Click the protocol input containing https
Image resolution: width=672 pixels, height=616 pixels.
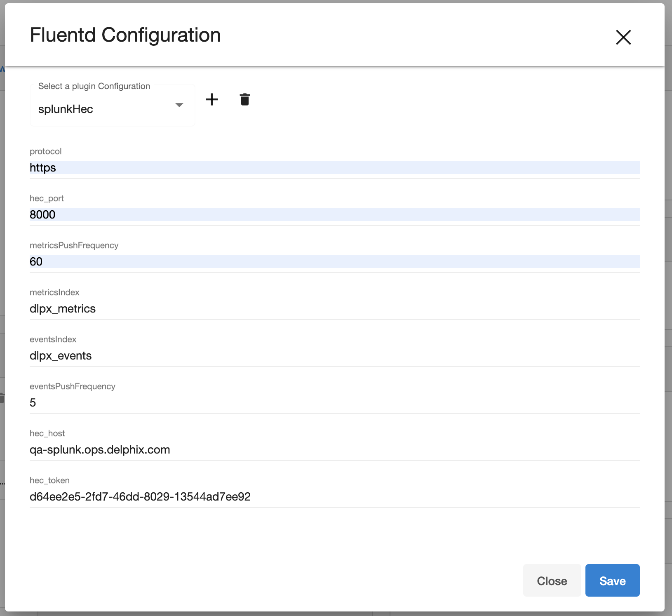point(334,167)
